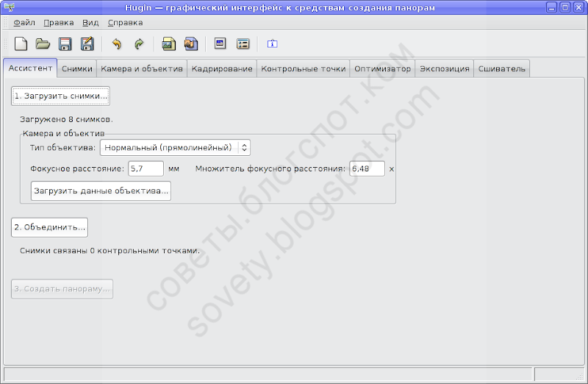Image resolution: width=588 pixels, height=384 pixels.
Task: Click the blue info/tip icon
Action: point(272,44)
